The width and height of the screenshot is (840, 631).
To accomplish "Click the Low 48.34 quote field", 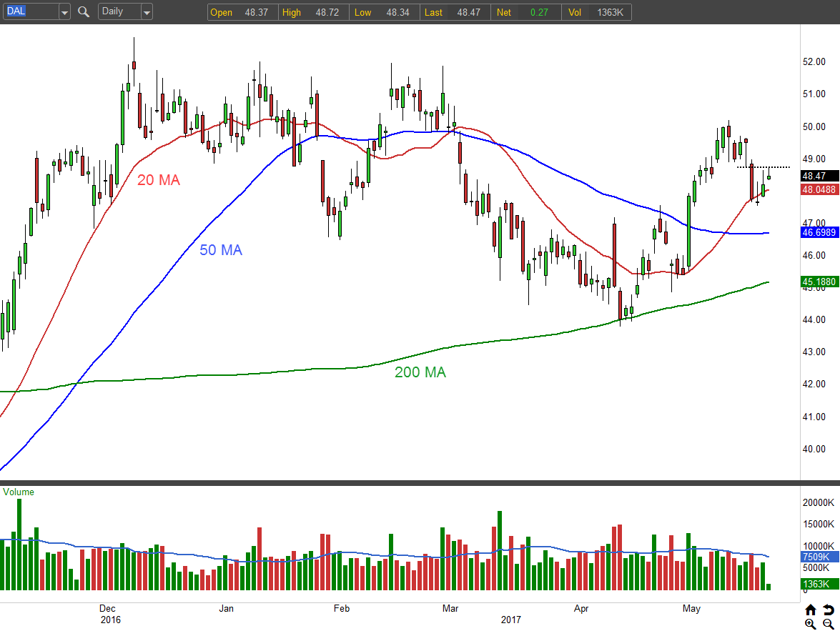I will pyautogui.click(x=384, y=12).
